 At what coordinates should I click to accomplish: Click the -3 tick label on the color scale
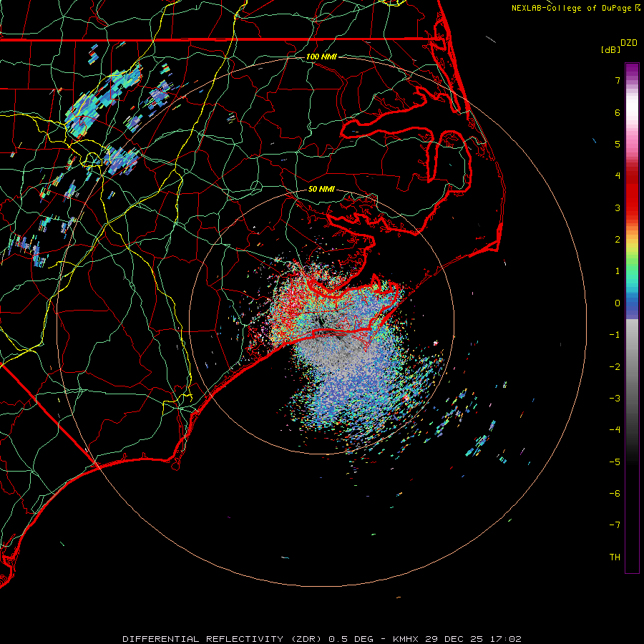click(615, 399)
